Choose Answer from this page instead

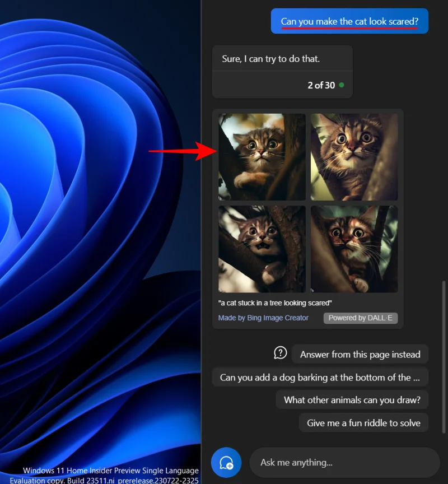pyautogui.click(x=360, y=355)
